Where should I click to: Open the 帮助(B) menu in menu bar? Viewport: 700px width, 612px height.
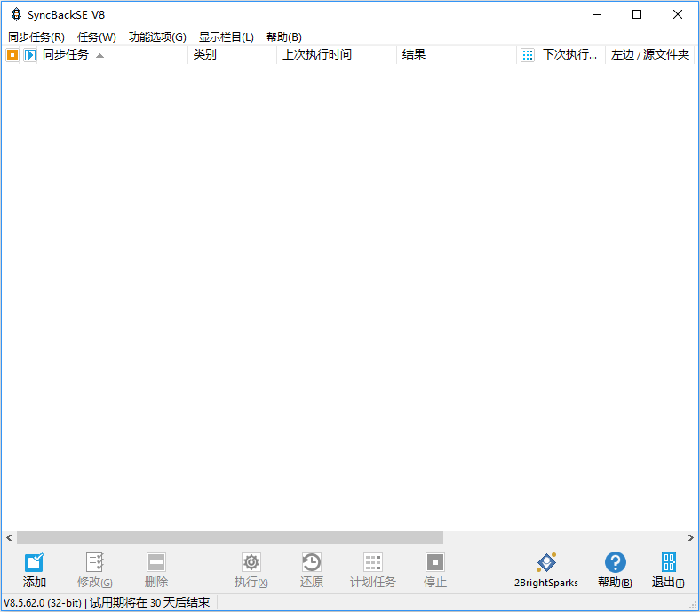tap(284, 36)
